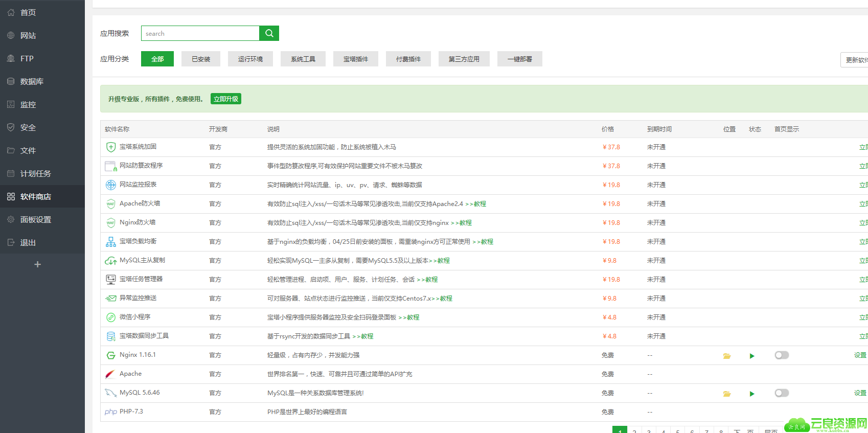
Task: Click the 更新软件 button at right edge
Action: point(855,60)
